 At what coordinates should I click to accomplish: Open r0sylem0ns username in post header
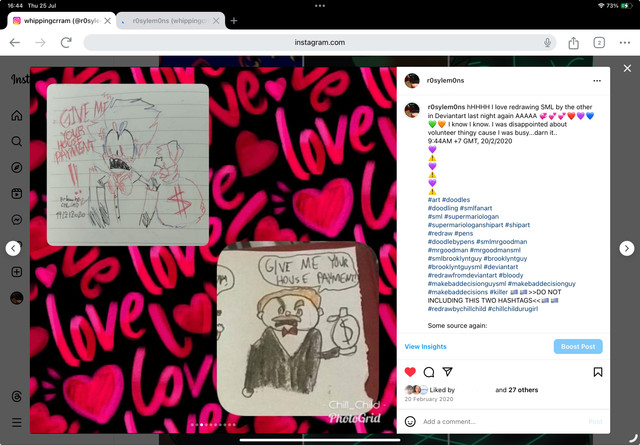tap(445, 80)
